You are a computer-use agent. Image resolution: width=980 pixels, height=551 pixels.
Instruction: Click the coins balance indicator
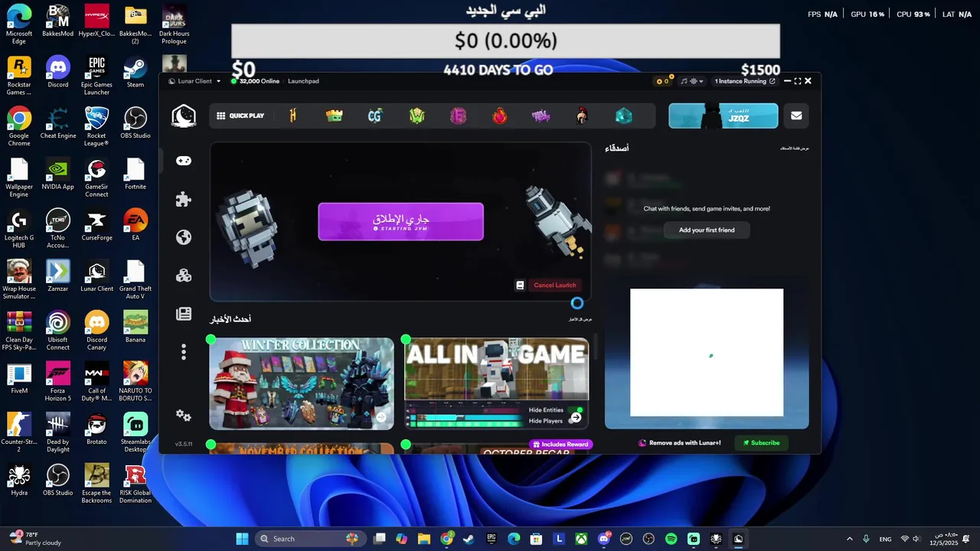pyautogui.click(x=664, y=80)
